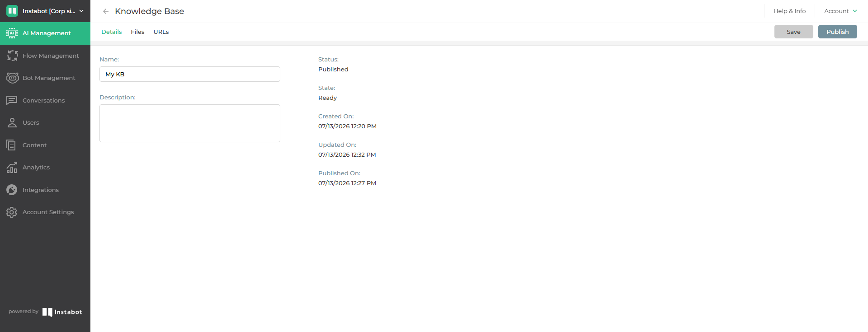Open AI Management section label

click(47, 33)
